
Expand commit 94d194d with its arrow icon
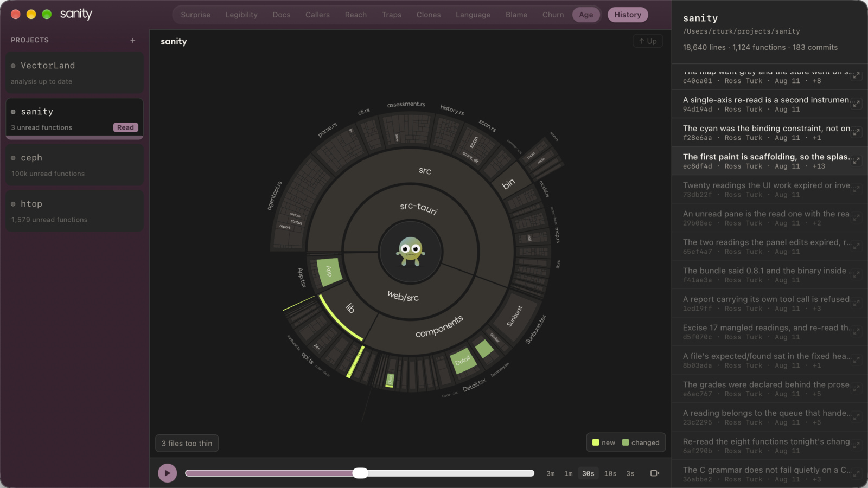[x=856, y=104]
